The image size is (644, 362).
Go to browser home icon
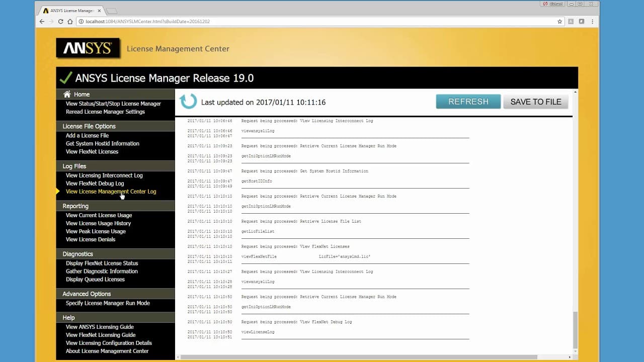tap(70, 22)
